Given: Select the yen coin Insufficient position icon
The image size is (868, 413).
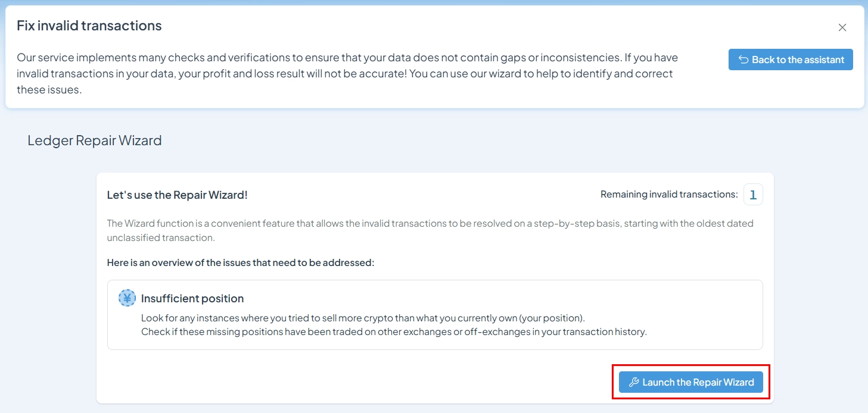Looking at the screenshot, I should point(127,298).
